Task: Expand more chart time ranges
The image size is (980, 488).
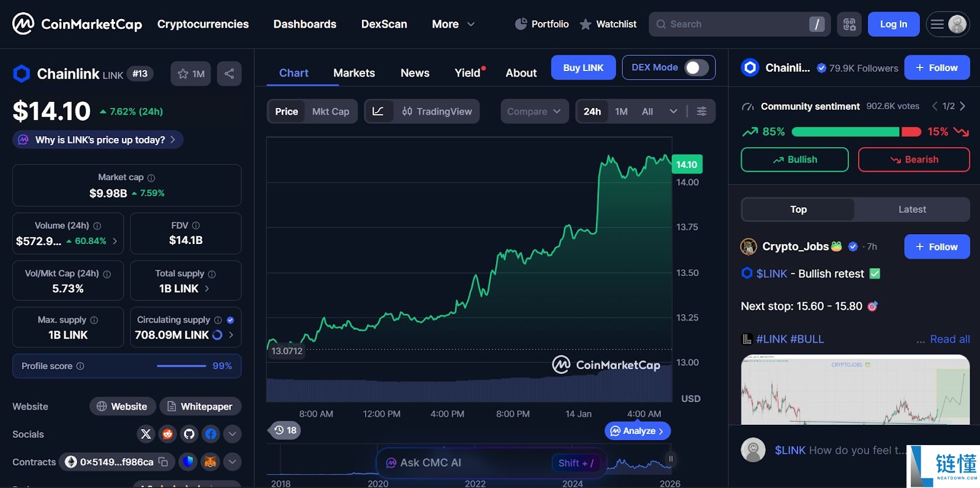Action: pyautogui.click(x=674, y=112)
